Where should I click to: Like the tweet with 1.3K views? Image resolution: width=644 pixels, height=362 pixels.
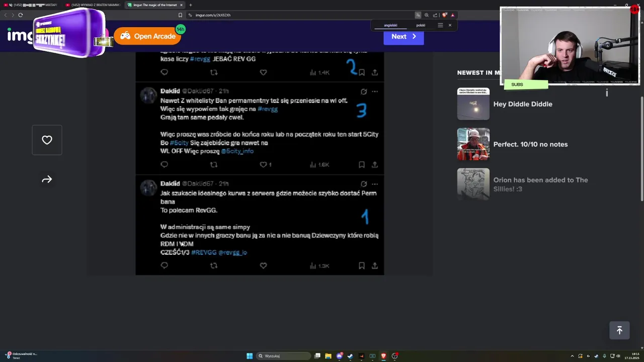point(263,265)
